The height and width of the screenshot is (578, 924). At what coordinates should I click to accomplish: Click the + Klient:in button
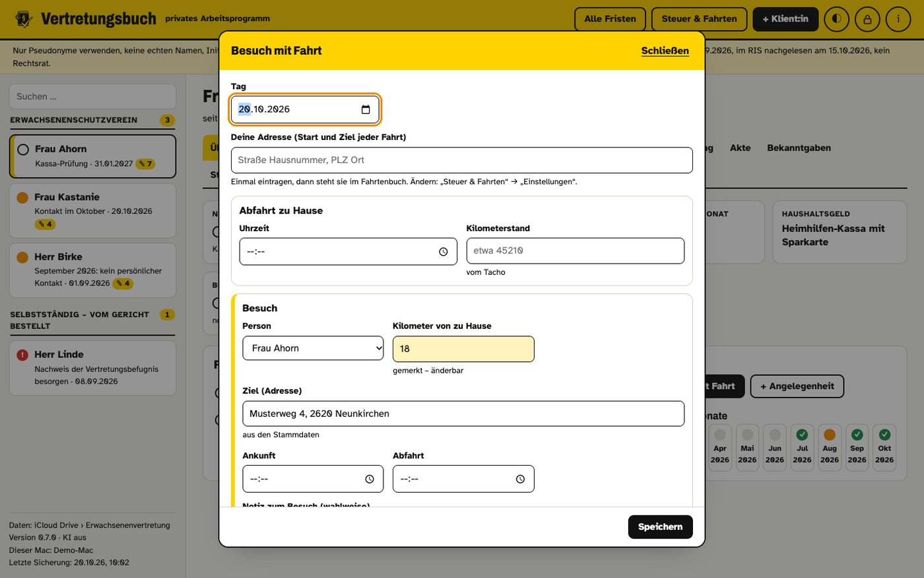(x=785, y=19)
